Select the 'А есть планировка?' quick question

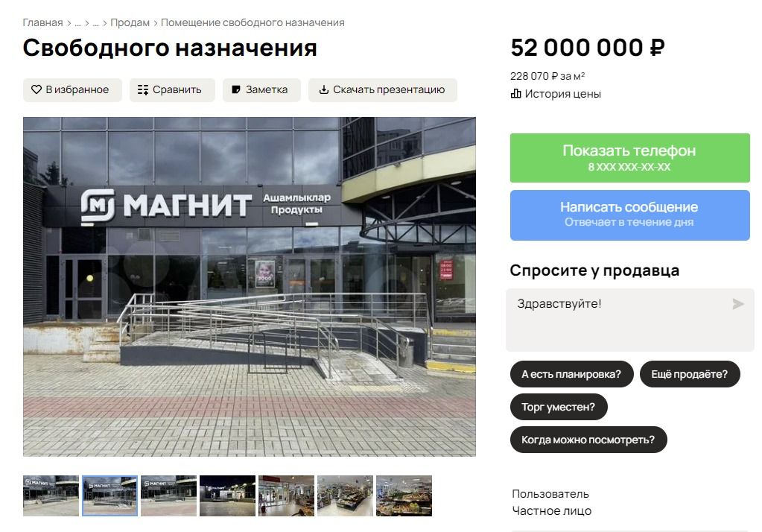pos(571,374)
